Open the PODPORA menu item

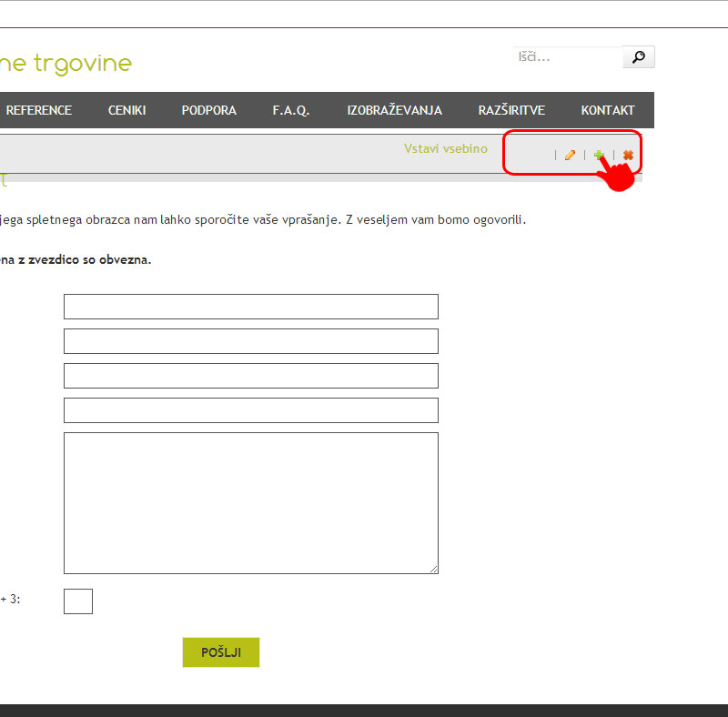(209, 110)
